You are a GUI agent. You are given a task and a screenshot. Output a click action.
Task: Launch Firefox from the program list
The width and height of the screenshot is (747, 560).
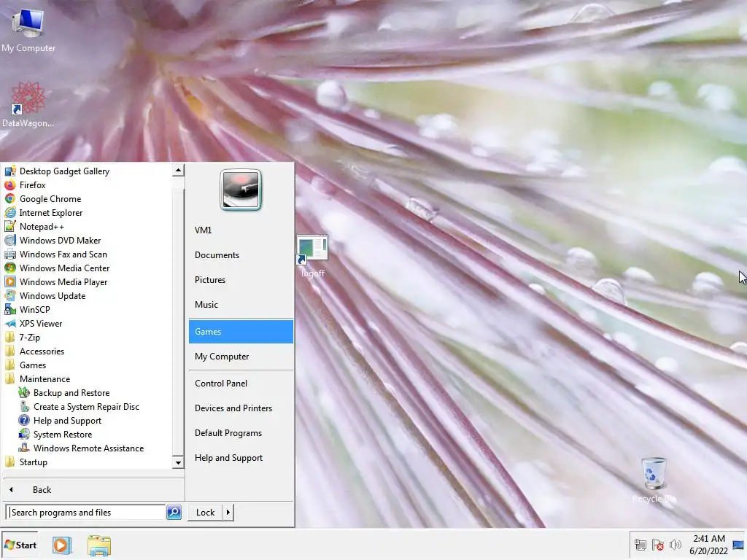click(32, 184)
